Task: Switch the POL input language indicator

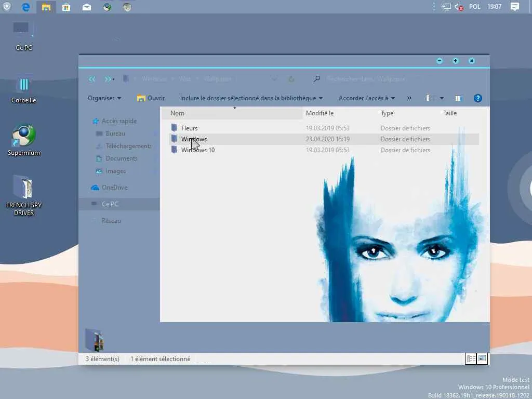Action: tap(475, 7)
